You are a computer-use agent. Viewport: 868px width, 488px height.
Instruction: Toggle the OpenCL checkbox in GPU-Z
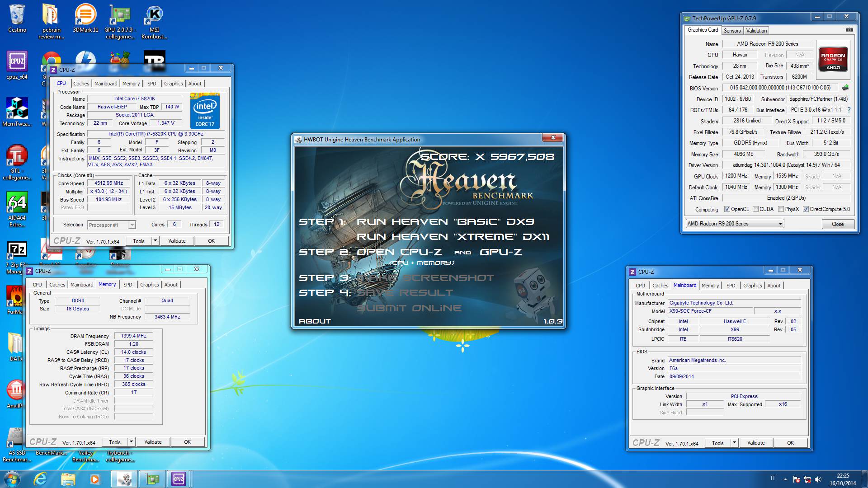tap(727, 209)
